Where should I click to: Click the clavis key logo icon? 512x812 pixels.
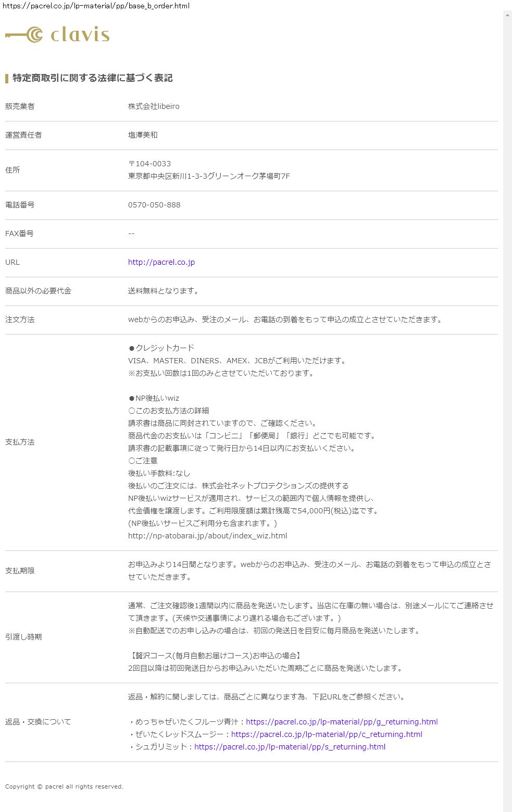click(24, 35)
